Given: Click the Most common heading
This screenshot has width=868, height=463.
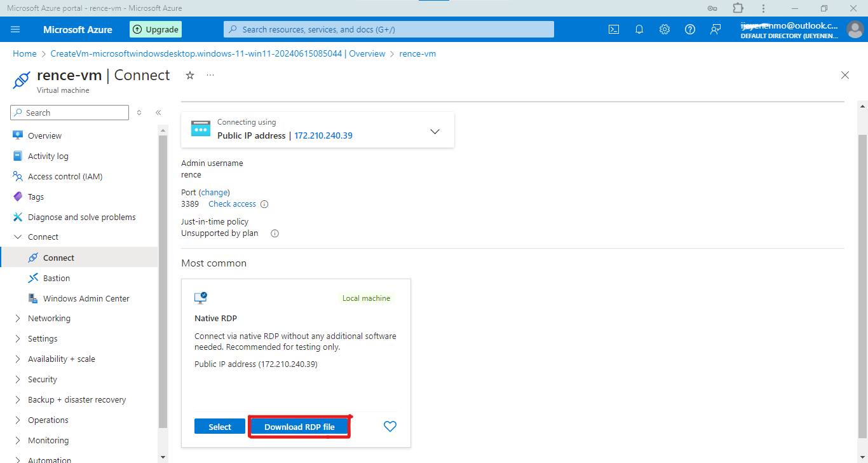Looking at the screenshot, I should (x=214, y=263).
